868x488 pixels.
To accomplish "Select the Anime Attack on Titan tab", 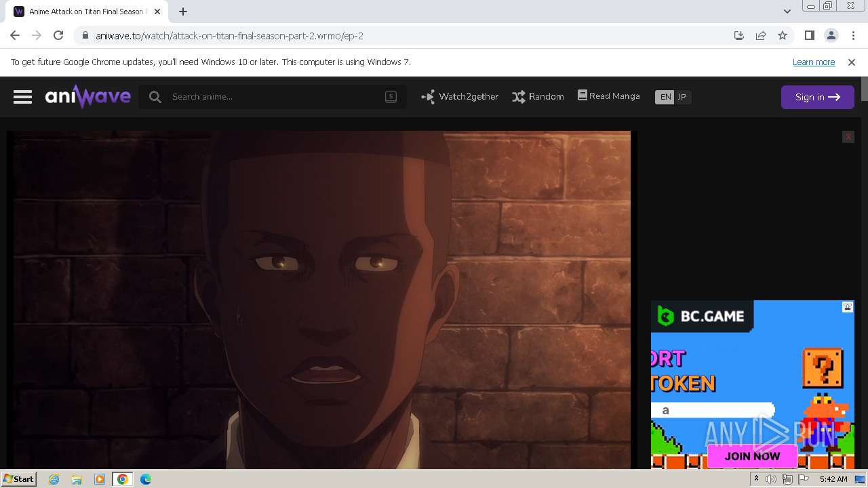I will (88, 12).
